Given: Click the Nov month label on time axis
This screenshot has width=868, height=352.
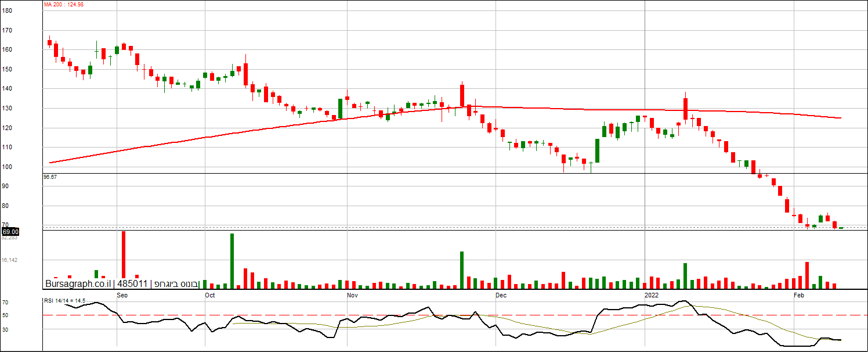Looking at the screenshot, I should point(352,295).
